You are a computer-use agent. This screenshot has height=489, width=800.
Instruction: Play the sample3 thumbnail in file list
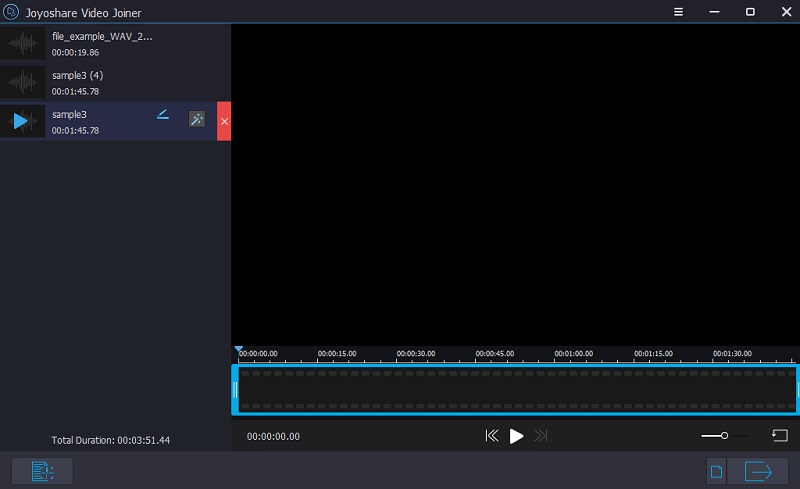(22, 121)
